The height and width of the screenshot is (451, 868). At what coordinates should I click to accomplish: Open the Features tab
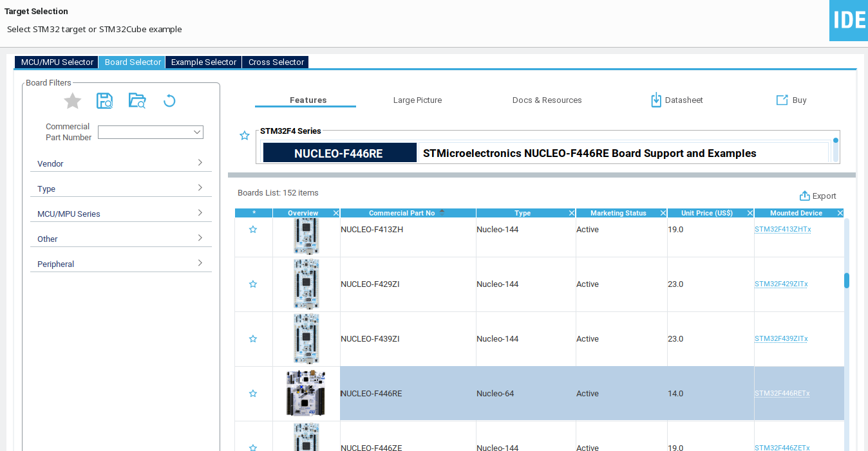pyautogui.click(x=308, y=100)
